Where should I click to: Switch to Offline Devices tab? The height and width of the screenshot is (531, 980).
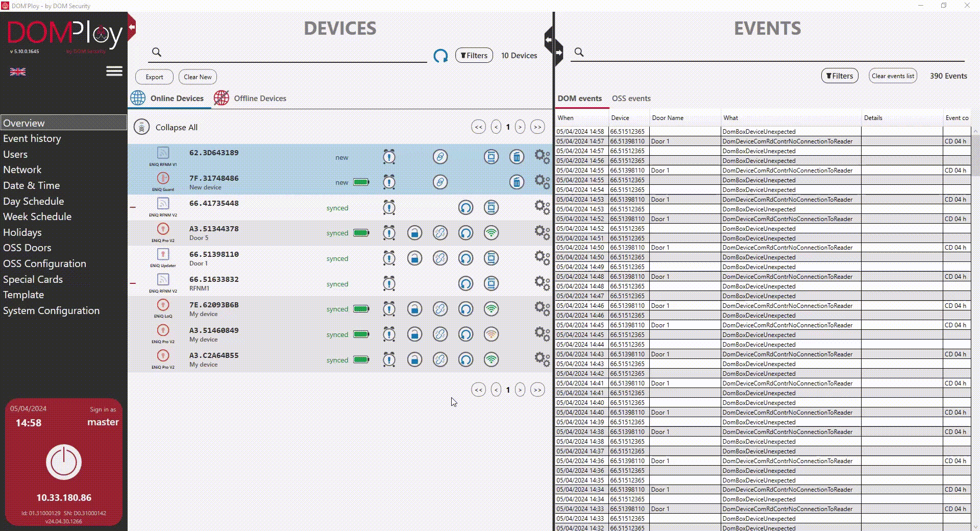[250, 98]
